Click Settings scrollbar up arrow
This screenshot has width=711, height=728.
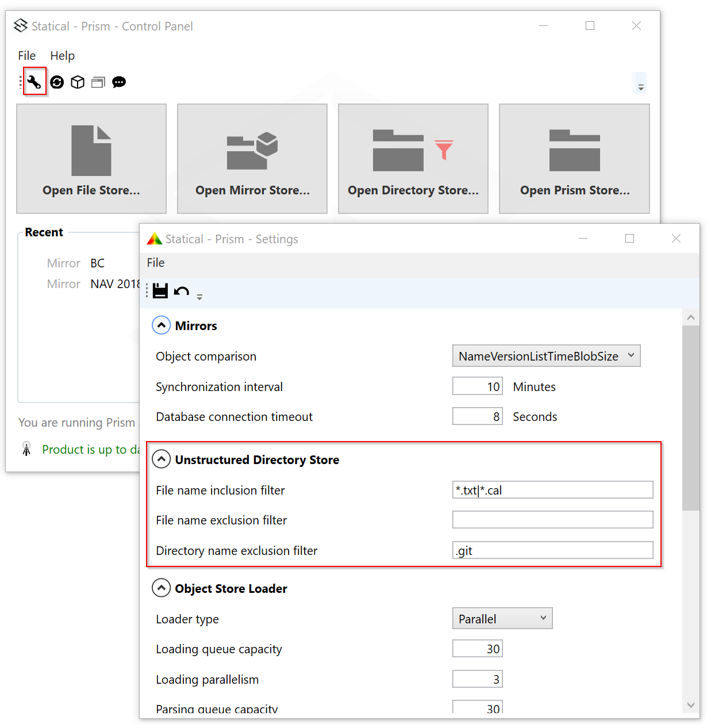691,317
